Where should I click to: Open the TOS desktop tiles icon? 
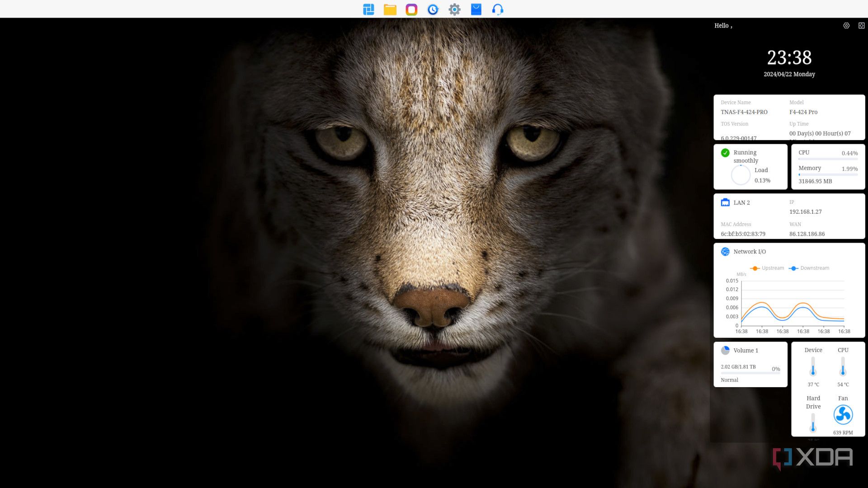(x=368, y=9)
